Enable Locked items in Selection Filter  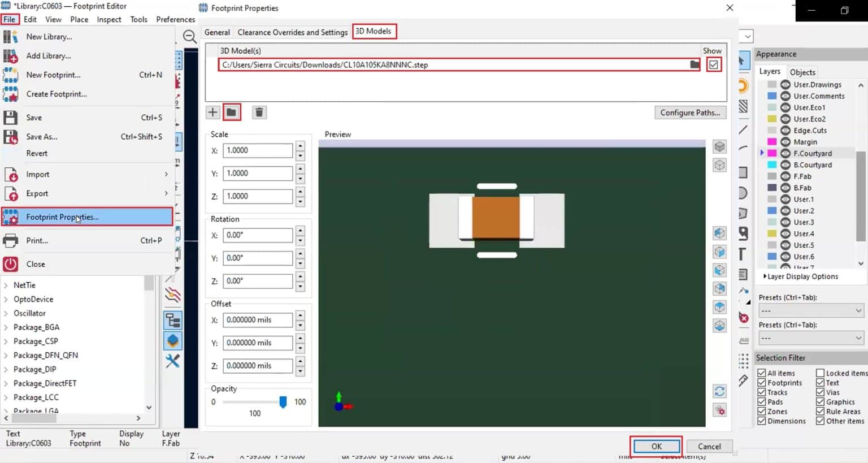pyautogui.click(x=819, y=373)
